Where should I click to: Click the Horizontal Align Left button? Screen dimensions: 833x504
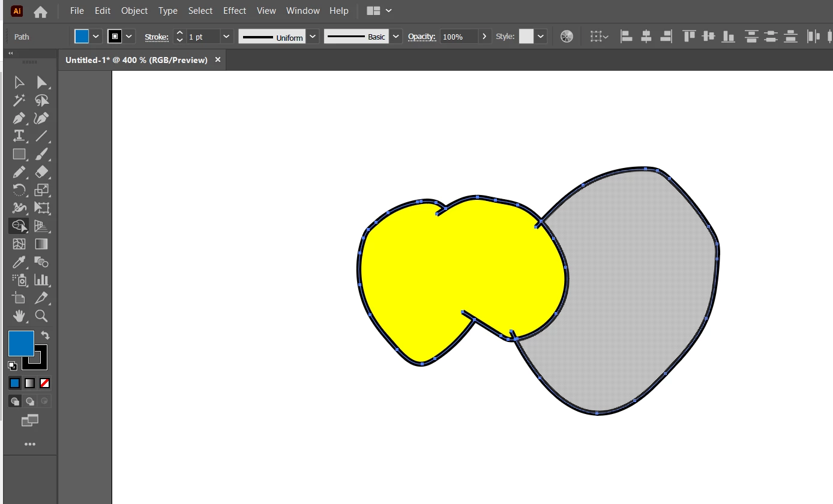627,37
